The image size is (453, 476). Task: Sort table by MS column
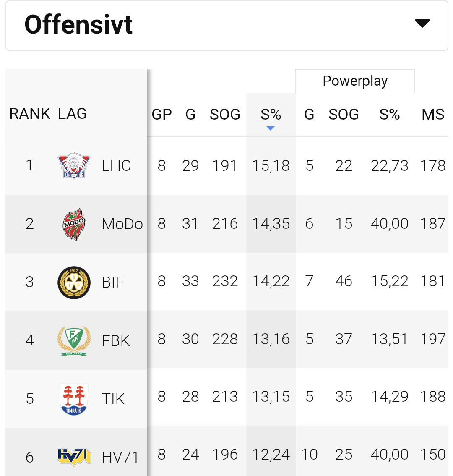point(433,114)
